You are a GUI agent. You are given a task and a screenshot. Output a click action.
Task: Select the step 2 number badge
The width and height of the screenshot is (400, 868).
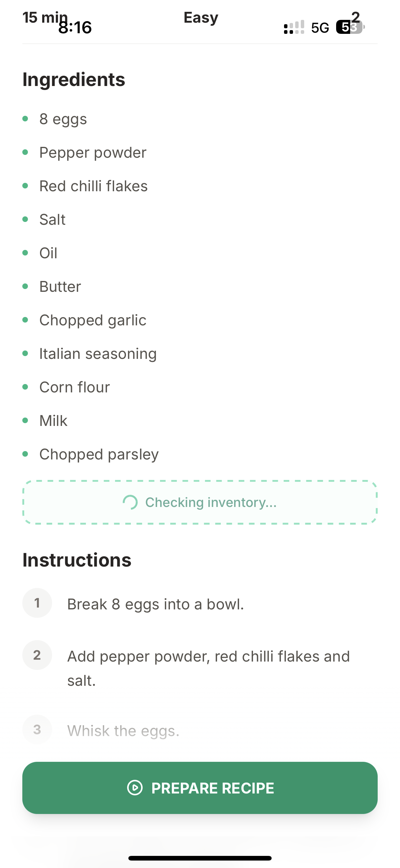[x=37, y=655]
